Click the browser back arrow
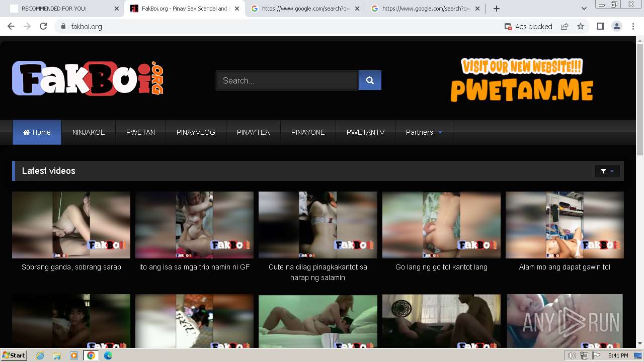This screenshot has width=644, height=362. [11, 27]
